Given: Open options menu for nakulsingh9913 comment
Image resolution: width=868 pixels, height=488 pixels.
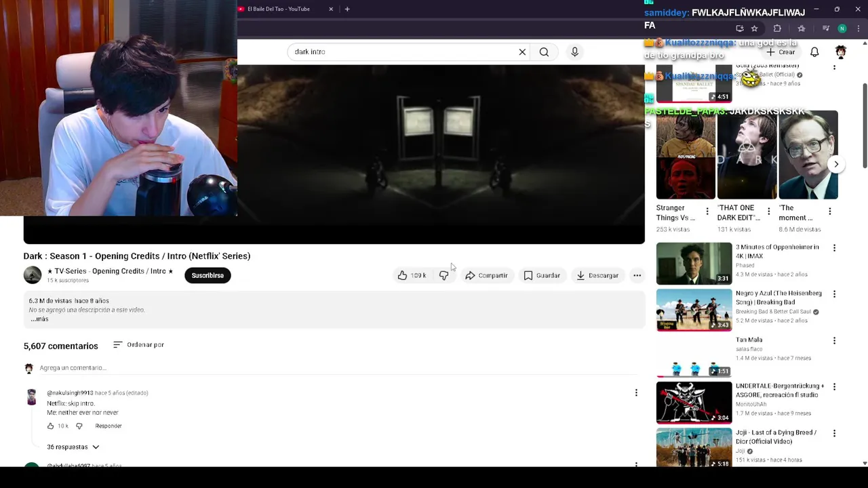Looking at the screenshot, I should [636, 392].
